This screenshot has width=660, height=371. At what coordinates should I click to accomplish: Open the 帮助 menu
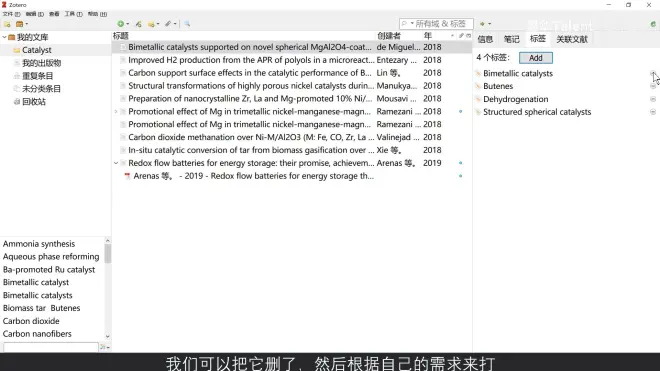(x=97, y=14)
